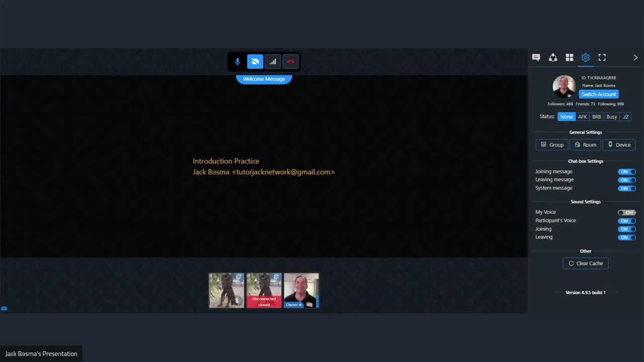
Task: Open the connected-people circle icon
Action: tap(553, 57)
